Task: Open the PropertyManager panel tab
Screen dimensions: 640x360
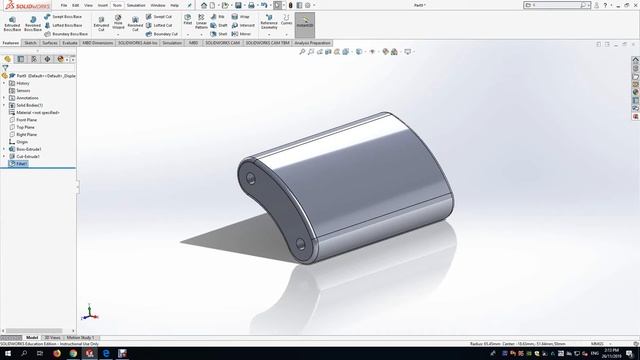Action: [20, 59]
